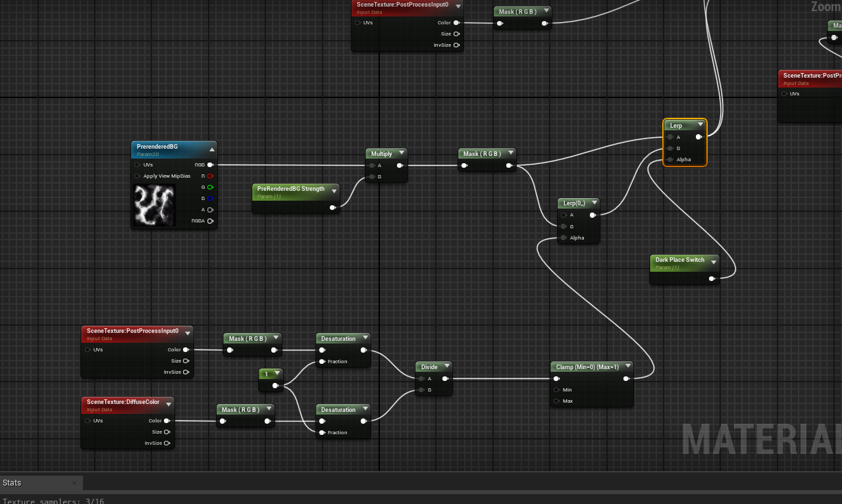Close the Stats panel
Screen dimensions: 842x504
(x=75, y=482)
